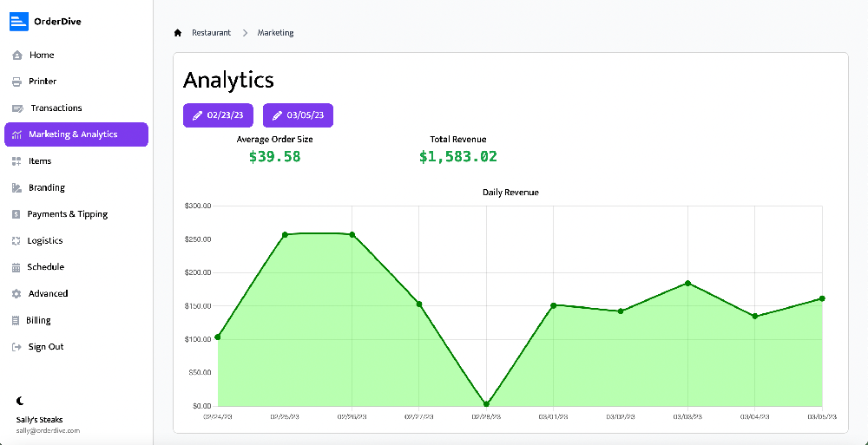Click the Total Revenue label
This screenshot has width=868, height=445.
pyautogui.click(x=458, y=140)
